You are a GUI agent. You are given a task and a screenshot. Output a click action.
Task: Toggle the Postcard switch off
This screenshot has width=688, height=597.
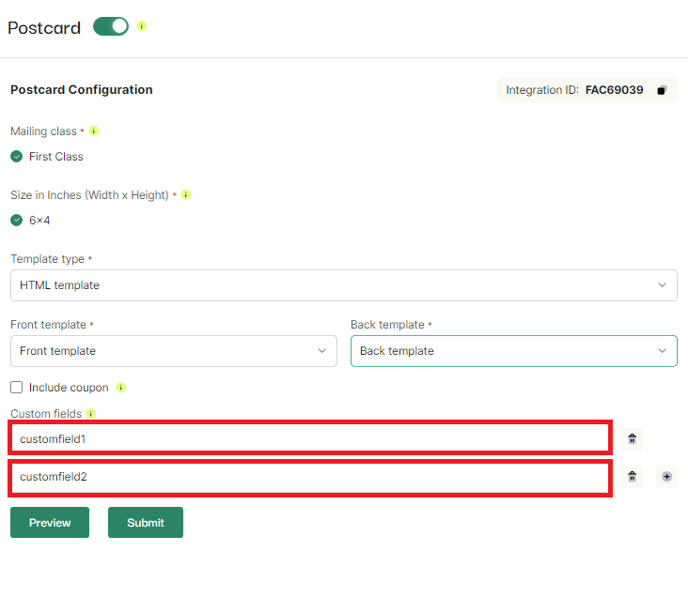pos(111,26)
